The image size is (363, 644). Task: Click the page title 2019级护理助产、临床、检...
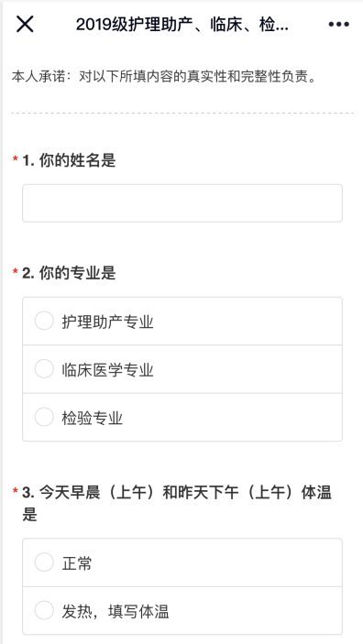182,25
